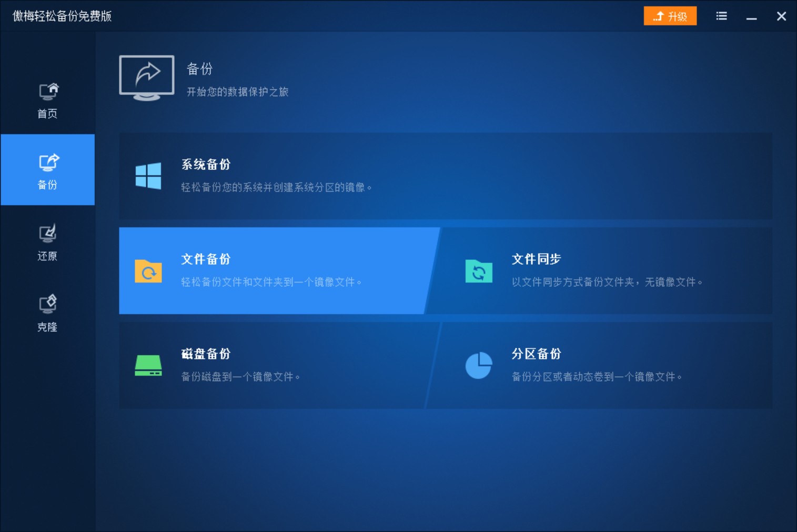The width and height of the screenshot is (797, 532).
Task: Open the 升级 upgrade button
Action: click(670, 16)
